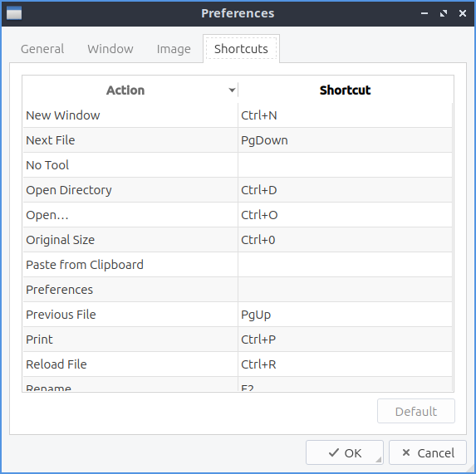Select the Image tab
Screen dimensions: 476x474
[x=174, y=49]
